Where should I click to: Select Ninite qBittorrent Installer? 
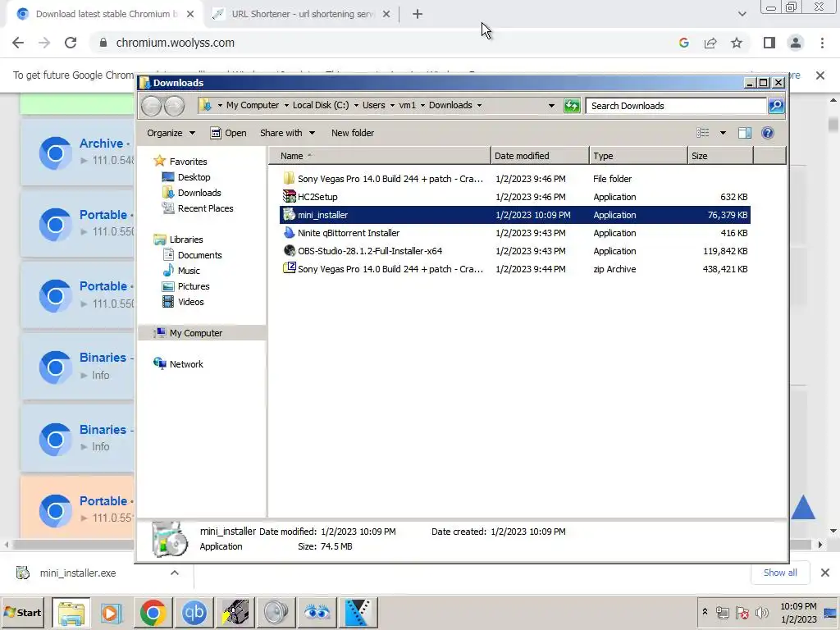(515, 233)
